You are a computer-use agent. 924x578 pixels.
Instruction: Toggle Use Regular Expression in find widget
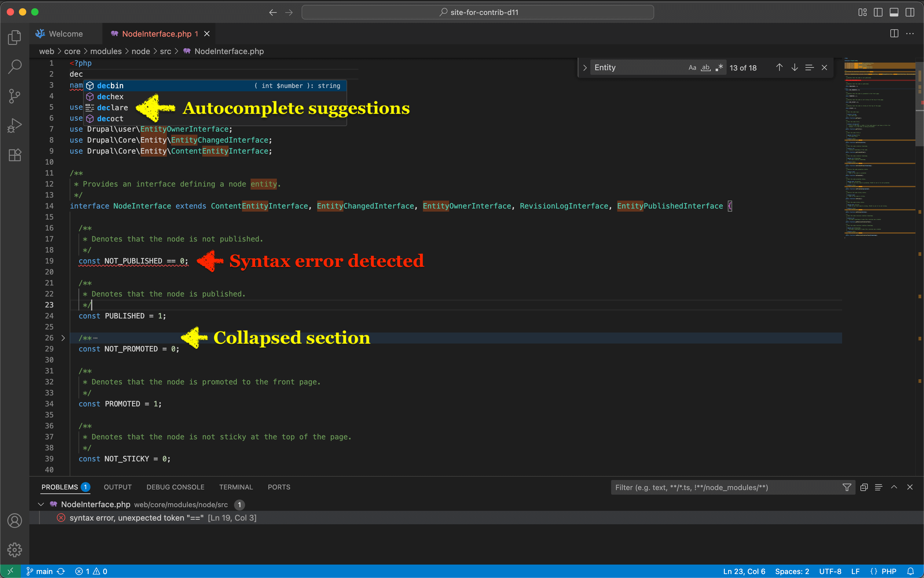719,68
